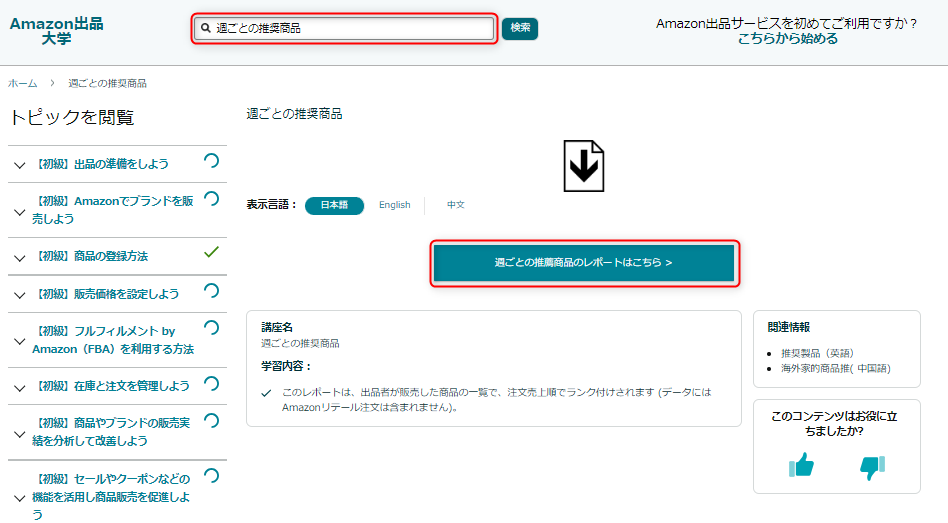Expand the セールやクーポン topic chevron

pos(19,498)
